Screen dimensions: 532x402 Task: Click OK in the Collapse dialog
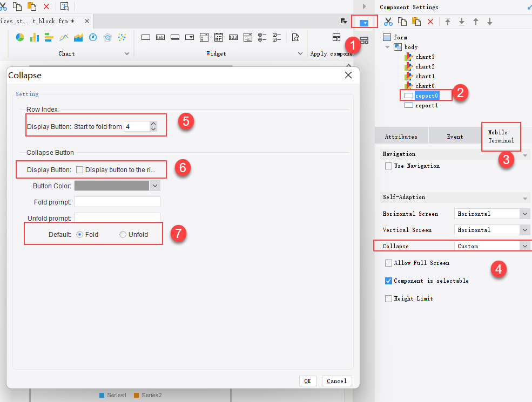point(307,381)
